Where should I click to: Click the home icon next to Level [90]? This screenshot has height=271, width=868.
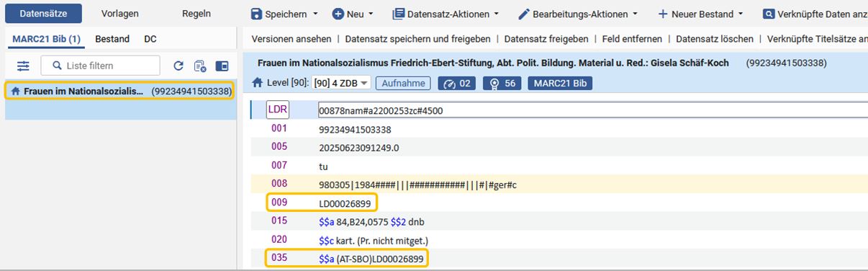click(x=257, y=83)
